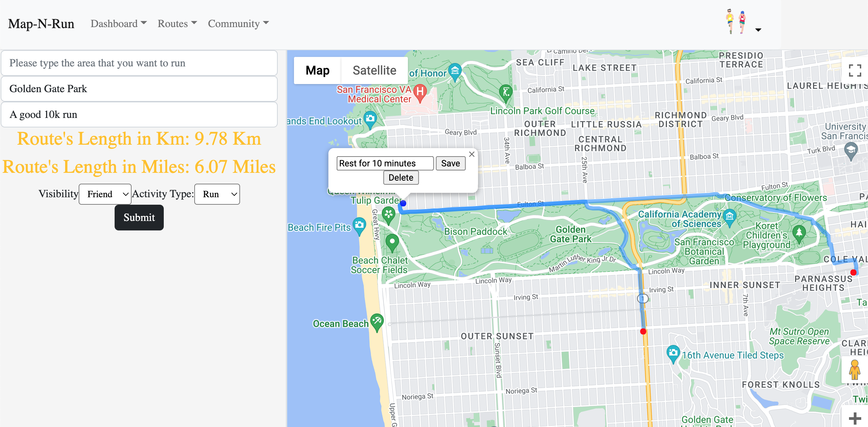Click the Legion of Honor museum icon
Image resolution: width=868 pixels, height=427 pixels.
coord(455,72)
